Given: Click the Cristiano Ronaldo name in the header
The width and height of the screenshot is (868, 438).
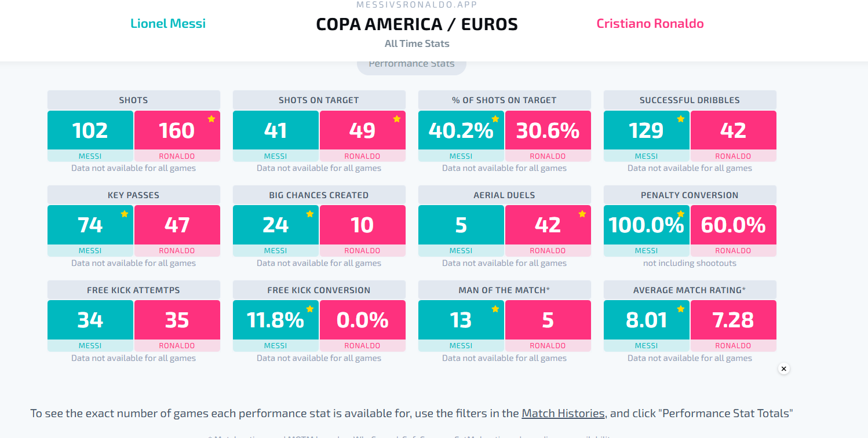Looking at the screenshot, I should point(650,24).
